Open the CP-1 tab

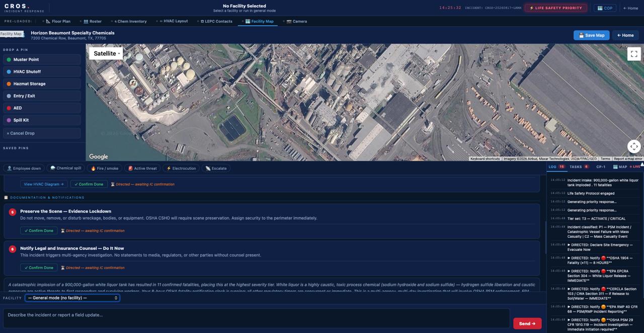click(601, 167)
